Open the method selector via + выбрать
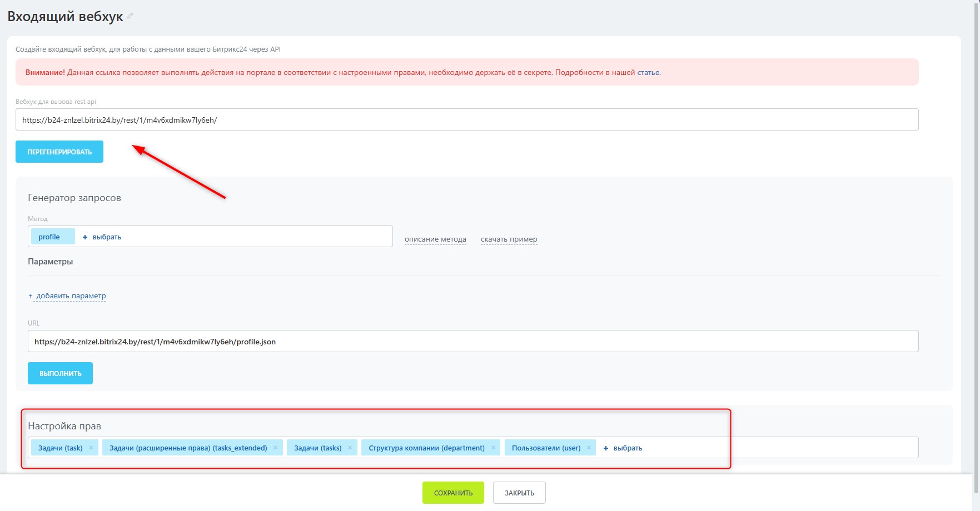980x511 pixels. pyautogui.click(x=102, y=237)
